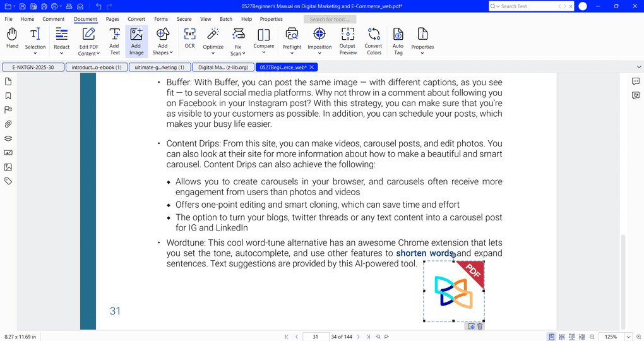Select the Add Image tool
Screen dimensions: 644x341
(x=136, y=42)
